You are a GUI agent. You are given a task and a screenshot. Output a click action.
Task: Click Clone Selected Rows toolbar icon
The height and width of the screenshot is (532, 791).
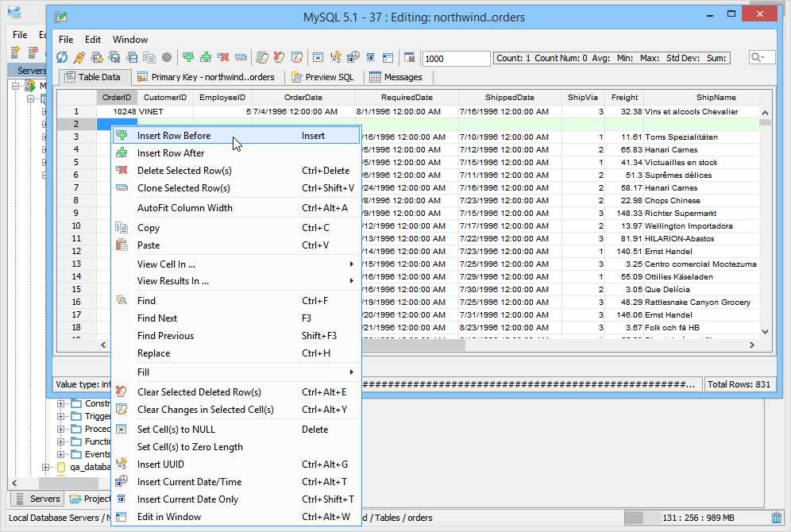click(x=241, y=57)
